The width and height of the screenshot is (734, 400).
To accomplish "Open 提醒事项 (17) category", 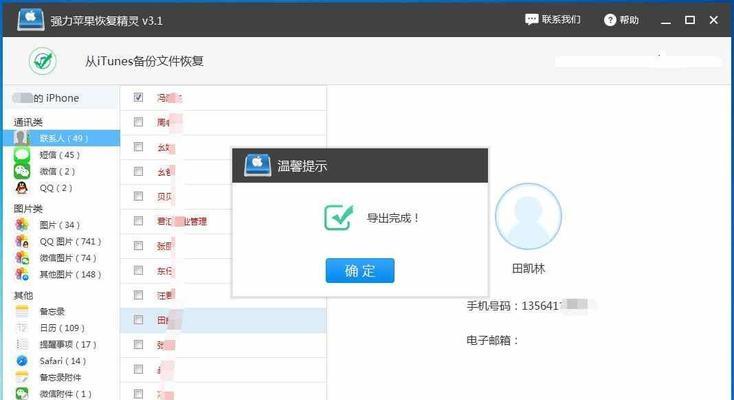I will click(x=68, y=344).
